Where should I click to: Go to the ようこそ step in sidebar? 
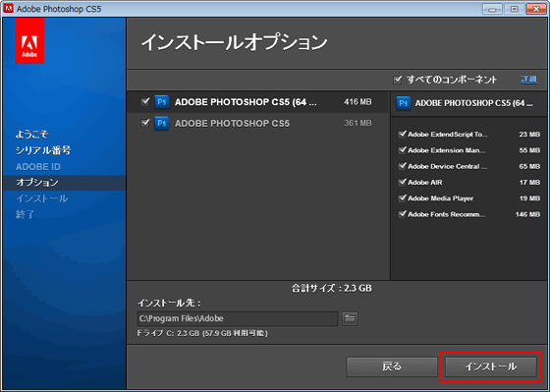pyautogui.click(x=31, y=135)
